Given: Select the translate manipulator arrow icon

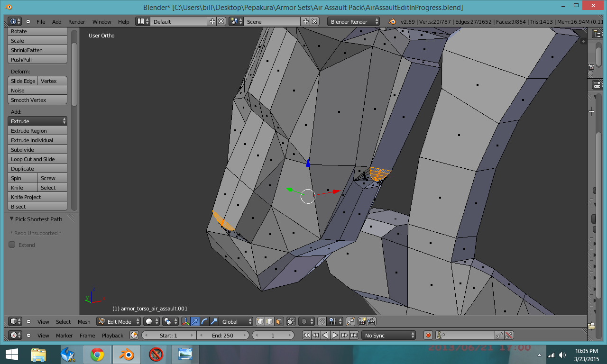Looking at the screenshot, I should click(195, 321).
